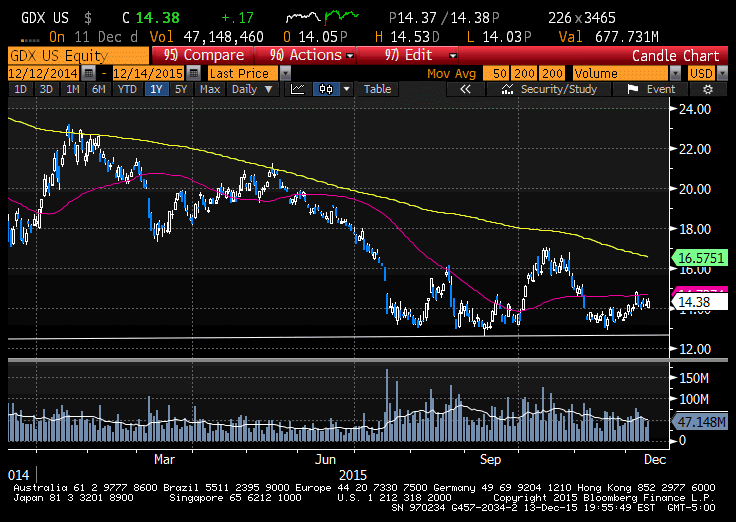This screenshot has height=522, width=736.
Task: Select the 3D time range
Action: 46,89
